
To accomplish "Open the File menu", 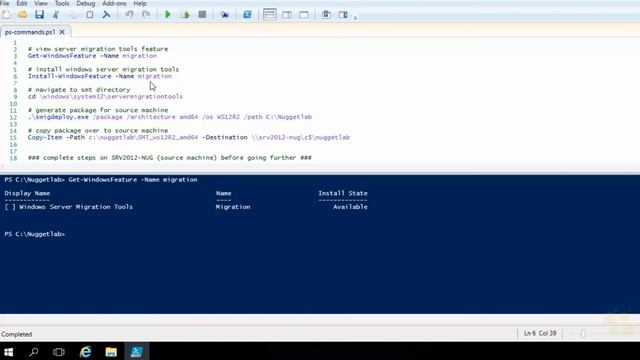I will tap(5, 3).
